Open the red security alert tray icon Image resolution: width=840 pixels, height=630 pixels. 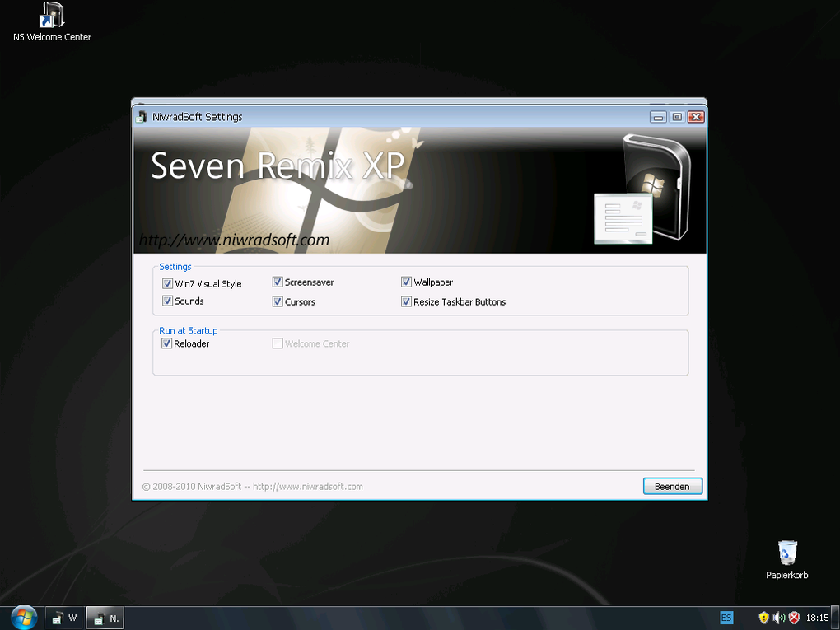pyautogui.click(x=794, y=618)
